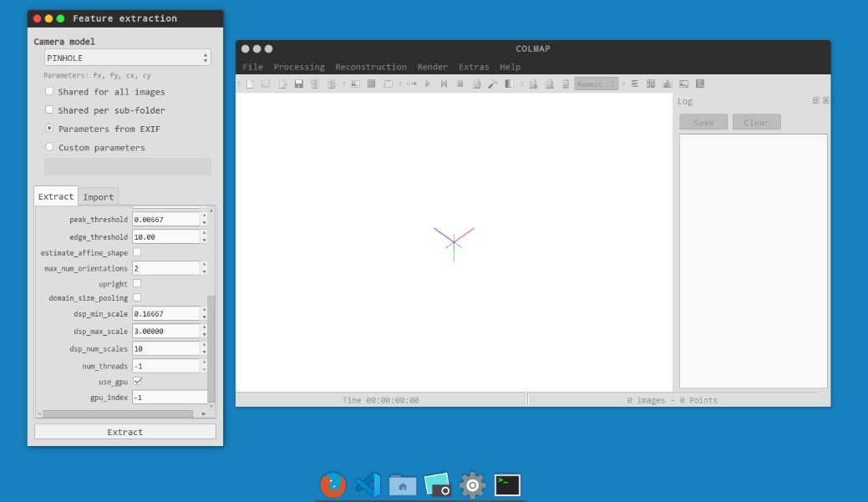Enable Shared per sub-folder checkbox
The image size is (868, 502).
click(x=49, y=109)
